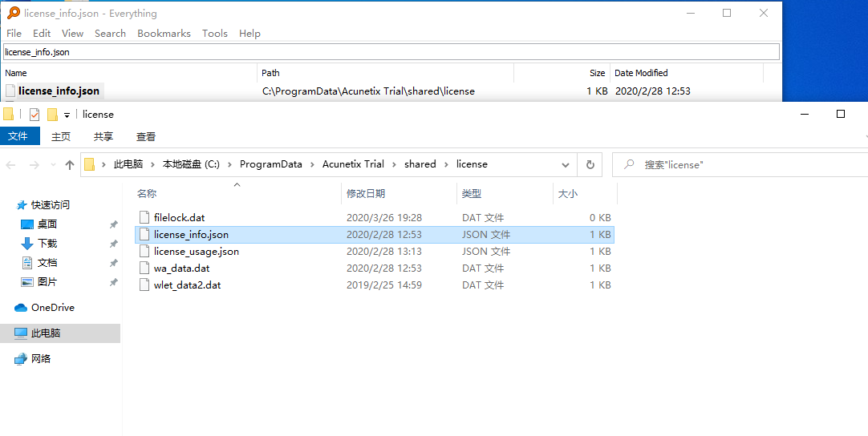Click the Everything search input field
This screenshot has width=868, height=436.
(x=391, y=52)
